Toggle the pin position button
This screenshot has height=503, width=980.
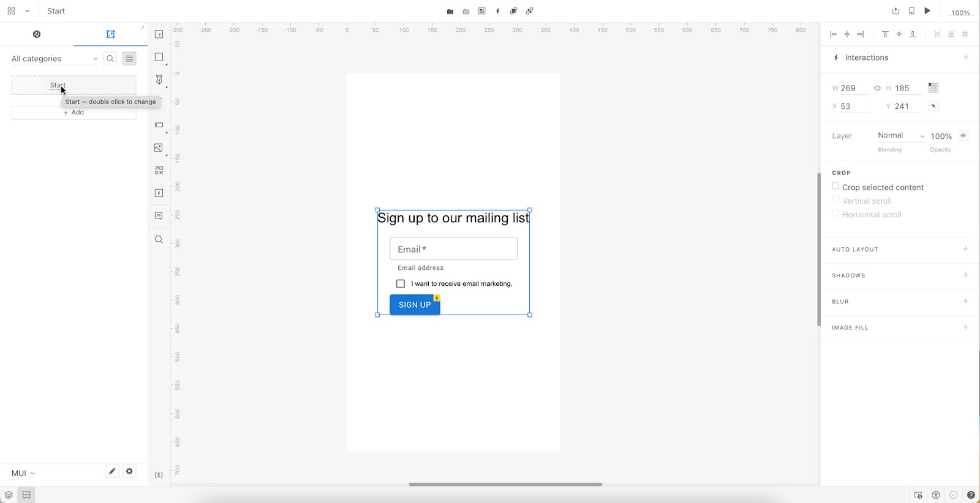[933, 106]
